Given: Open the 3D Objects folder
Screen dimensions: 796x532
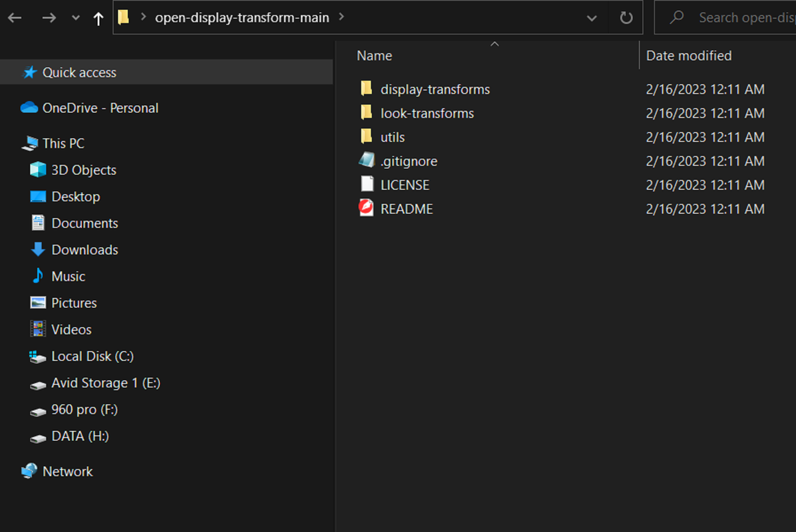Looking at the screenshot, I should coord(84,170).
